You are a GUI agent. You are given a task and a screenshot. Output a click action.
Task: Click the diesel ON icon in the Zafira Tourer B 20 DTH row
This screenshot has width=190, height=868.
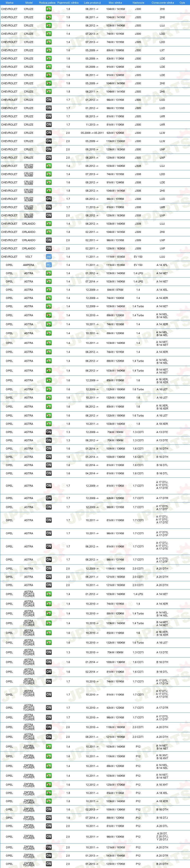pyautogui.click(x=49, y=864)
